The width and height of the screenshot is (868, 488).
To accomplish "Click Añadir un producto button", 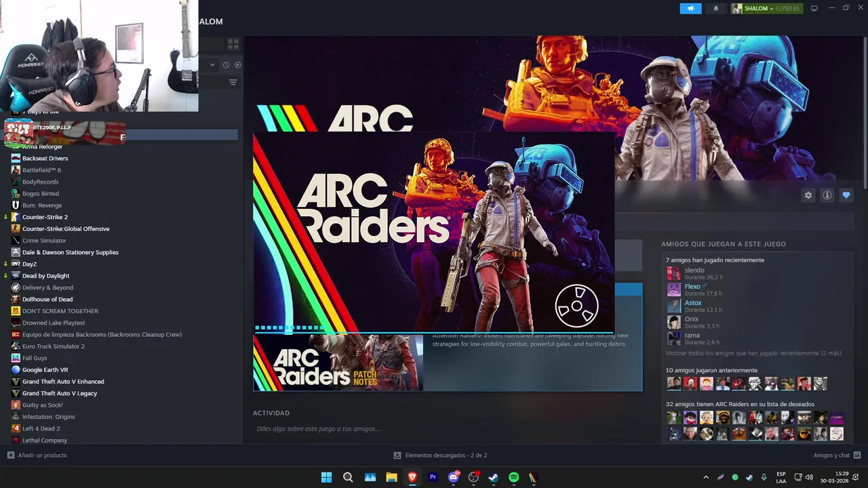I will click(x=37, y=455).
